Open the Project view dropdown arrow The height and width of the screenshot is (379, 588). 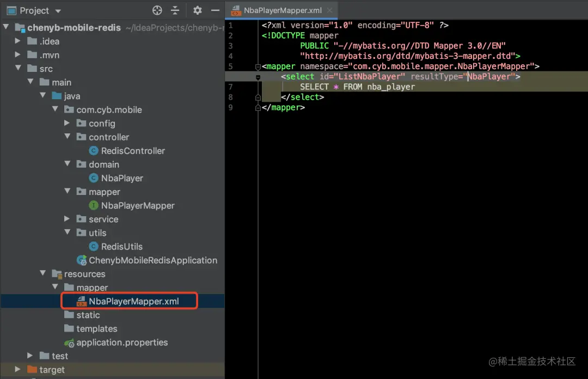click(58, 11)
